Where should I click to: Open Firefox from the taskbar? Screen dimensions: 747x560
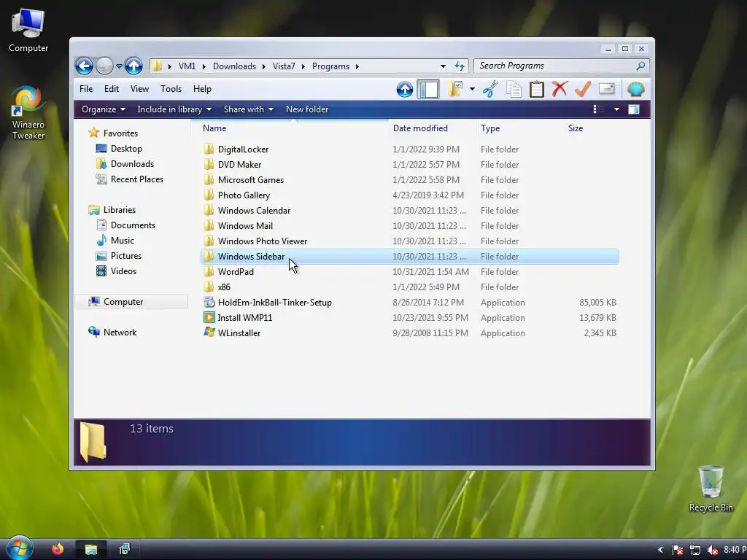pyautogui.click(x=58, y=550)
